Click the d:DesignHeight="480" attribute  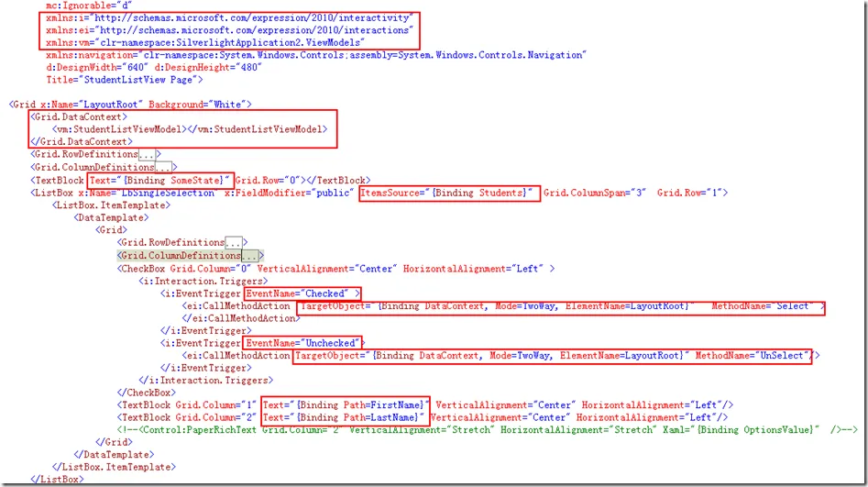coord(207,67)
